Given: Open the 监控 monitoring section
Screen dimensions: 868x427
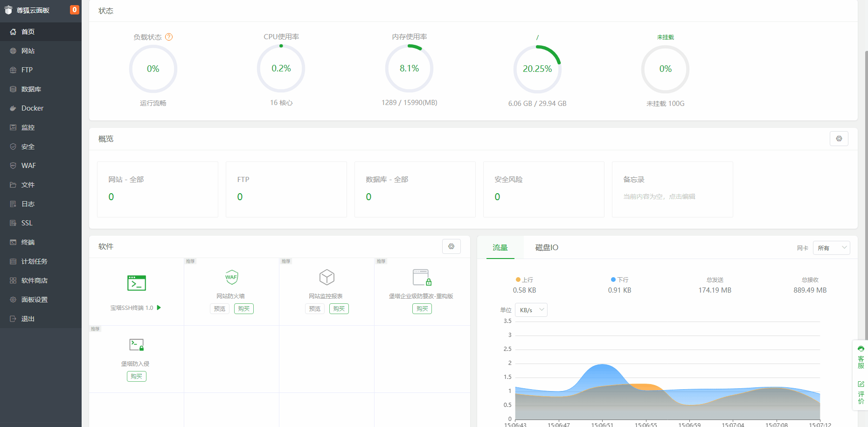Looking at the screenshot, I should point(41,127).
